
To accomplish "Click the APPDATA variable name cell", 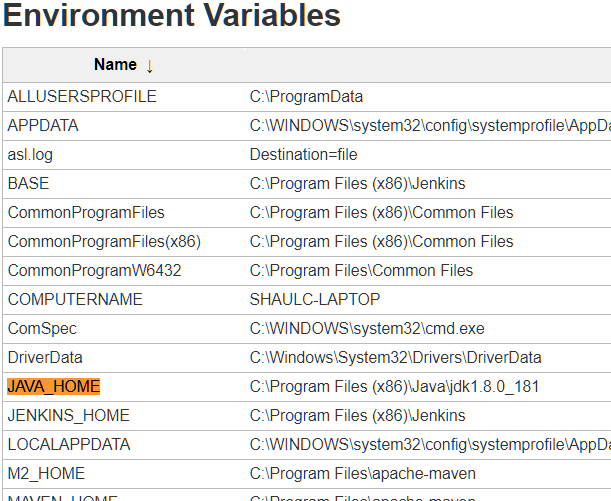I will [43, 125].
